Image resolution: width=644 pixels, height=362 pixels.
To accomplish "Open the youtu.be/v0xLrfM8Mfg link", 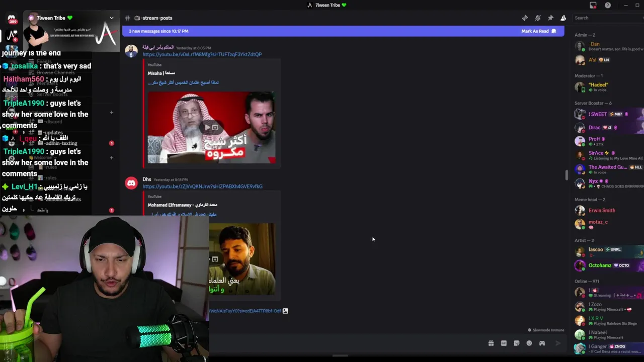I will coord(202,54).
